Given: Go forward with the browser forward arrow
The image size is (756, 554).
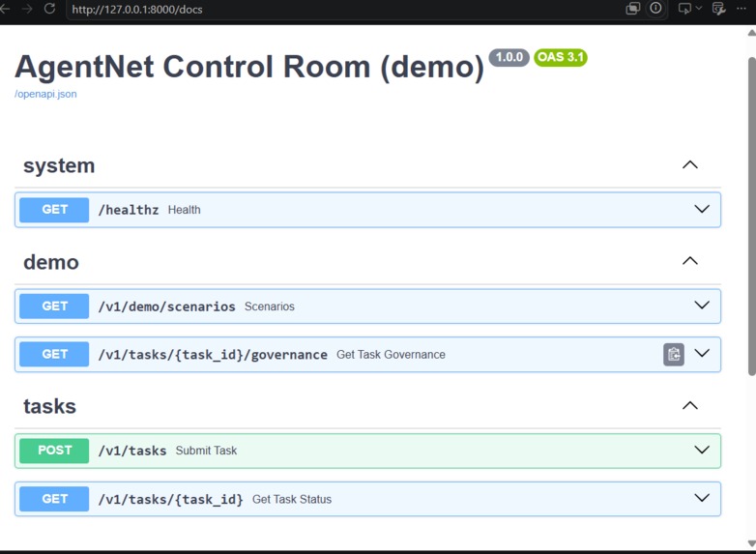Looking at the screenshot, I should pos(27,9).
